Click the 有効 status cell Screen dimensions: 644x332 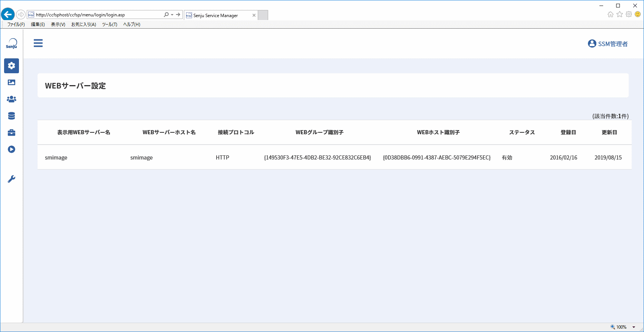pos(507,158)
